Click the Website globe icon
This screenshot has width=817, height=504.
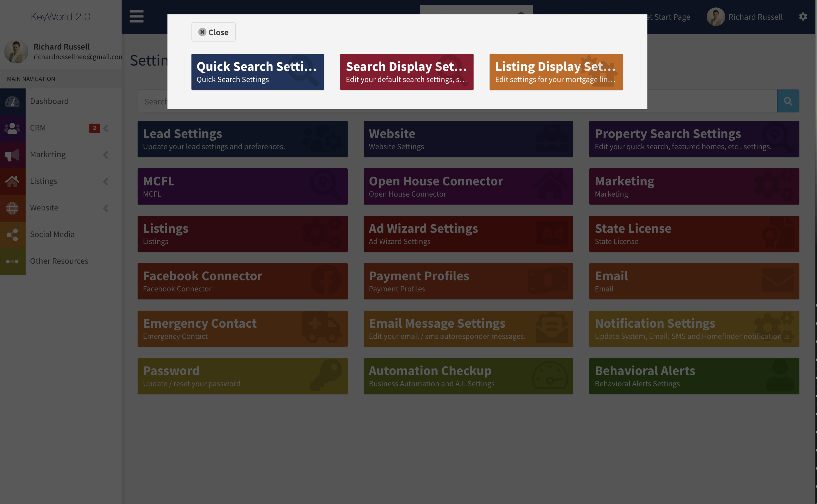13,208
